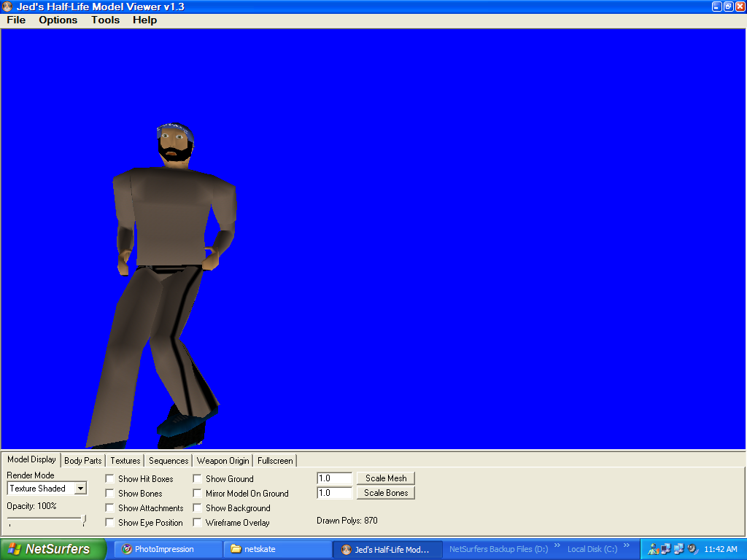Screen dimensions: 747x560
Task: Switch to netskate folder taskbar window
Action: click(x=278, y=549)
